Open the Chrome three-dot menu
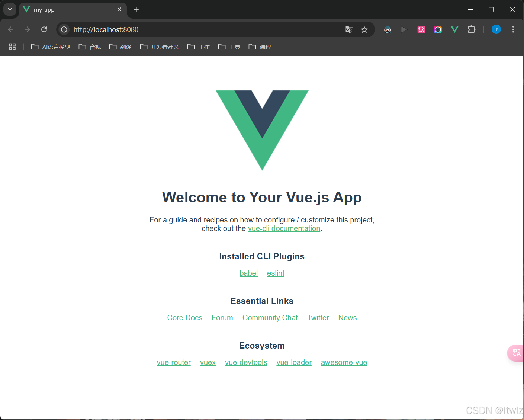This screenshot has width=524, height=420. (513, 29)
